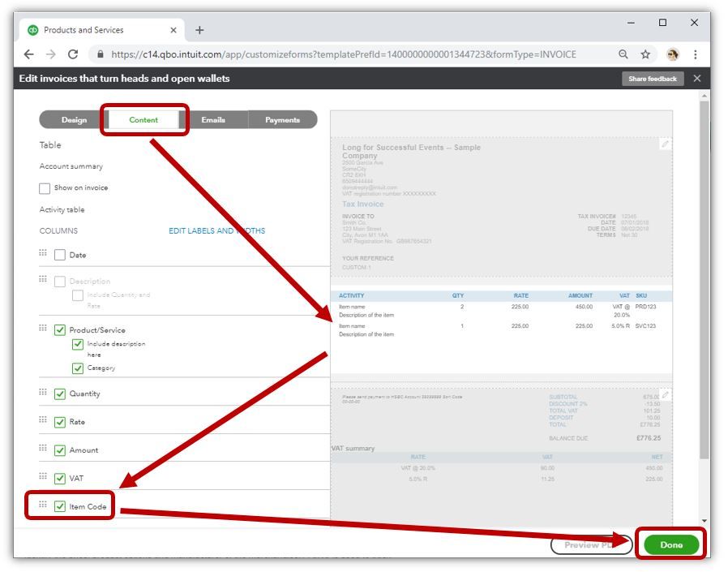Click the Account summary label

pyautogui.click(x=71, y=166)
